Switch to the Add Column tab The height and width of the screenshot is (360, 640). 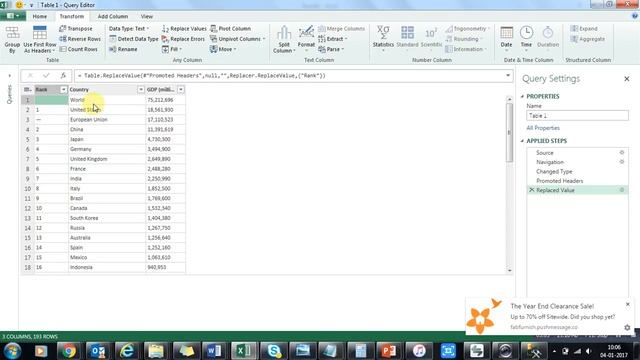coord(113,16)
